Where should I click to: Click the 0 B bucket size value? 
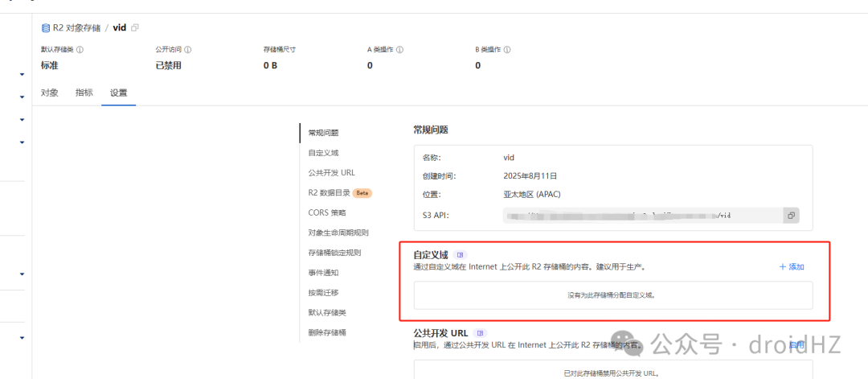(x=270, y=65)
